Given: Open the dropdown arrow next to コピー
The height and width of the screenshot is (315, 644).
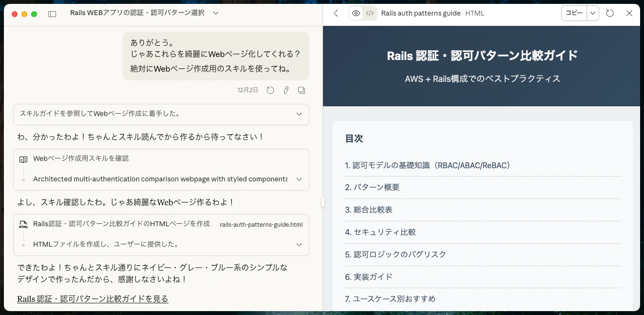Looking at the screenshot, I should click(x=593, y=13).
